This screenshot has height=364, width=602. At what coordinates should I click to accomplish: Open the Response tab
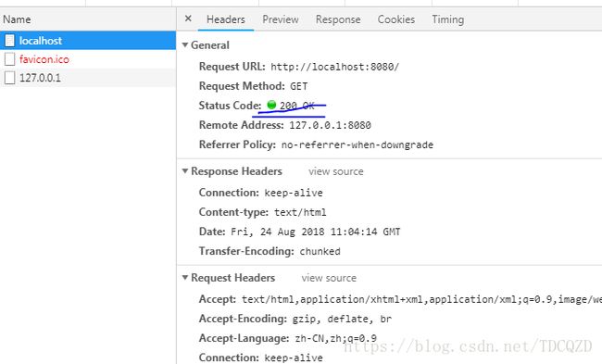pos(338,19)
